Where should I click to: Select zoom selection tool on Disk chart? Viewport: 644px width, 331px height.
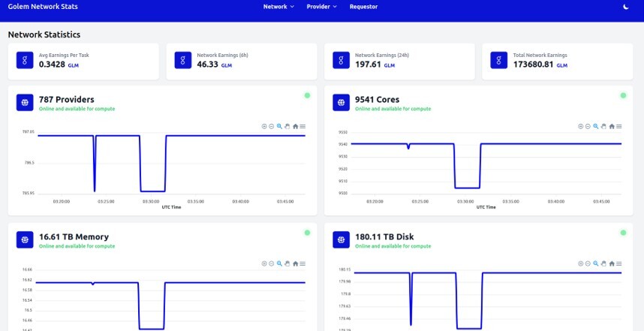tap(595, 263)
